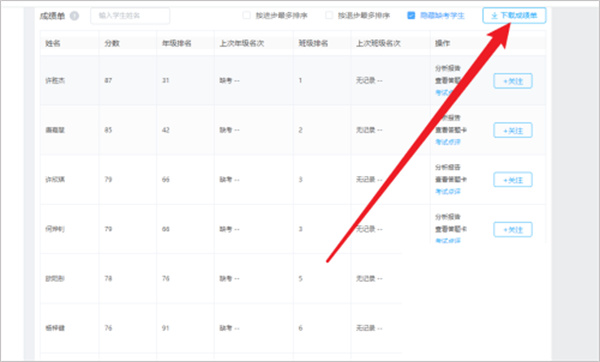This screenshot has height=362, width=600.
Task: Select the score cell showing 87
Action: 108,80
